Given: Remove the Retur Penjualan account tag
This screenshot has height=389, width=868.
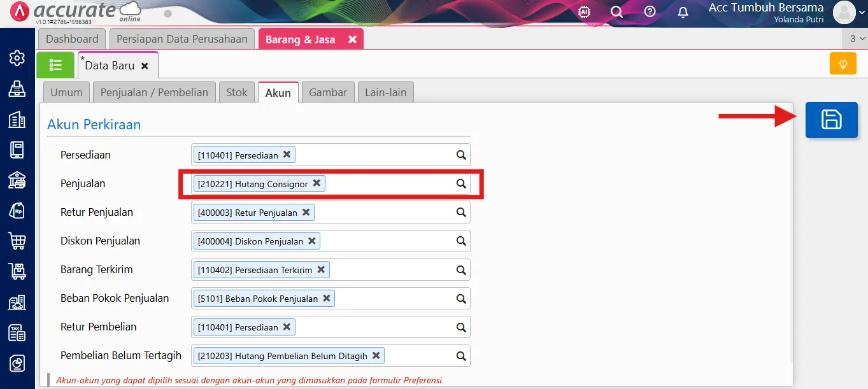Looking at the screenshot, I should point(306,212).
